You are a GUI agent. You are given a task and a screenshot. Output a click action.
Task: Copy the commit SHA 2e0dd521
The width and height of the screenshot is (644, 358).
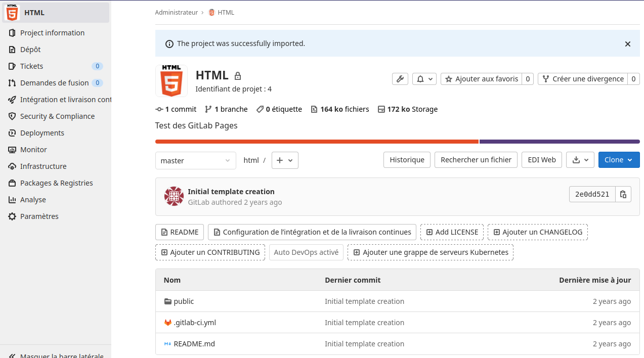(623, 194)
